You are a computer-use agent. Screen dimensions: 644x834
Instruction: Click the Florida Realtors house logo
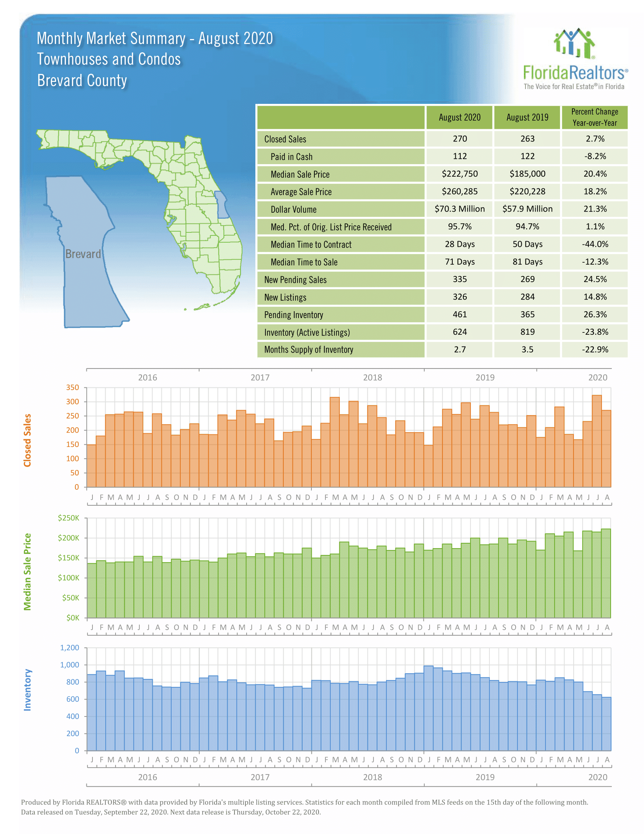coord(574,43)
